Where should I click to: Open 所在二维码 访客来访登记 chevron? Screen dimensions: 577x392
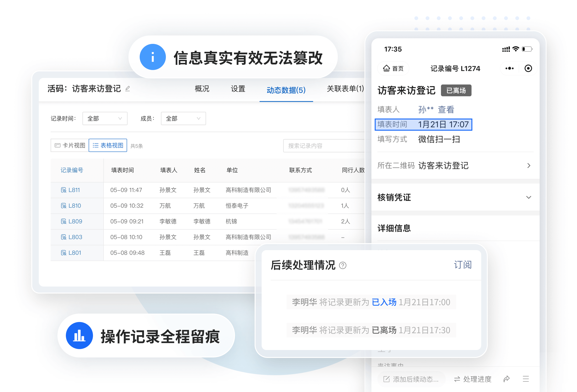pos(529,165)
